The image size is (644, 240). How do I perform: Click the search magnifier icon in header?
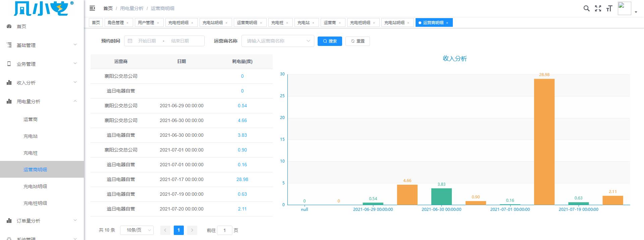(x=586, y=8)
